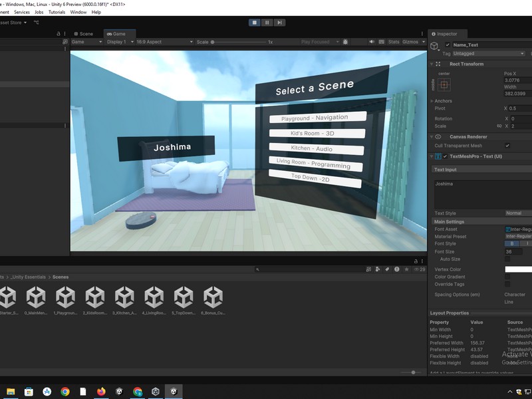
Task: Uncheck the Name_Text active checkbox
Action: click(x=448, y=45)
